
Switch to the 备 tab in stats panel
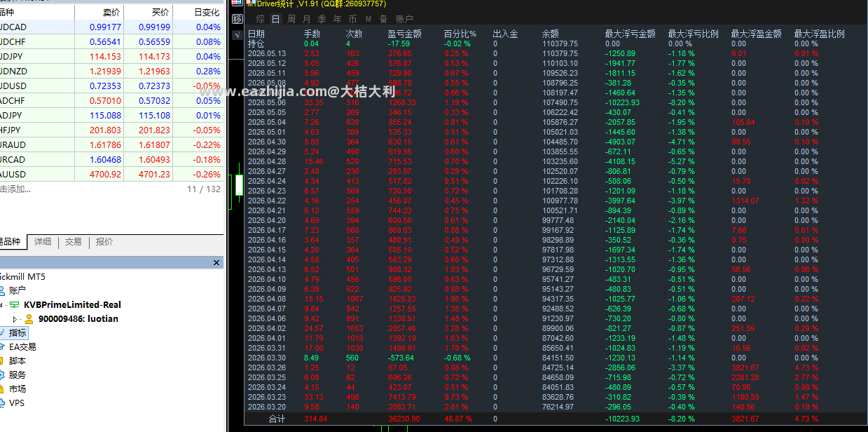(x=383, y=19)
